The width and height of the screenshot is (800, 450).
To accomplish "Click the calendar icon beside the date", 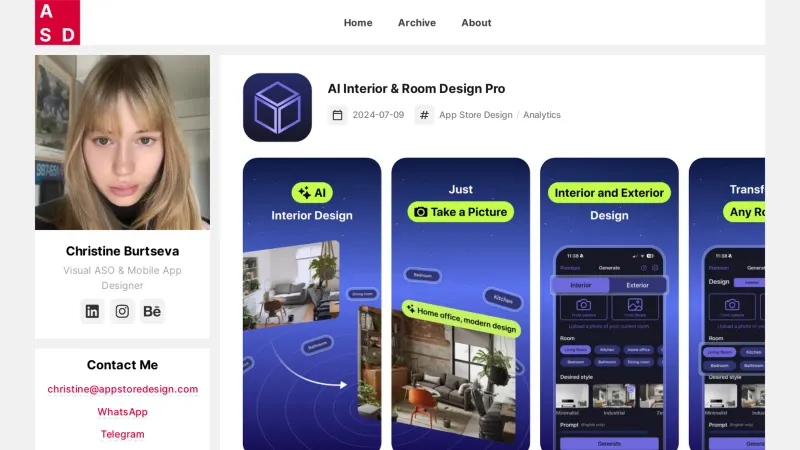I will (338, 115).
